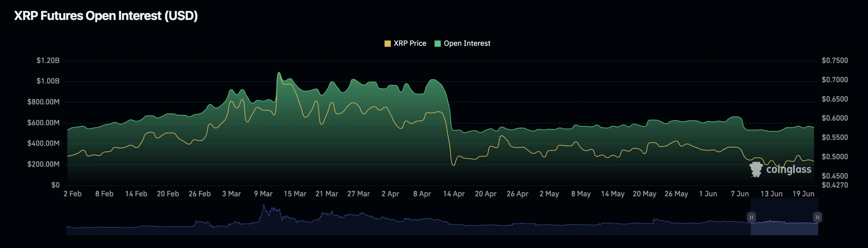Click the Open Interest legend label
This screenshot has height=248, width=868.
467,43
